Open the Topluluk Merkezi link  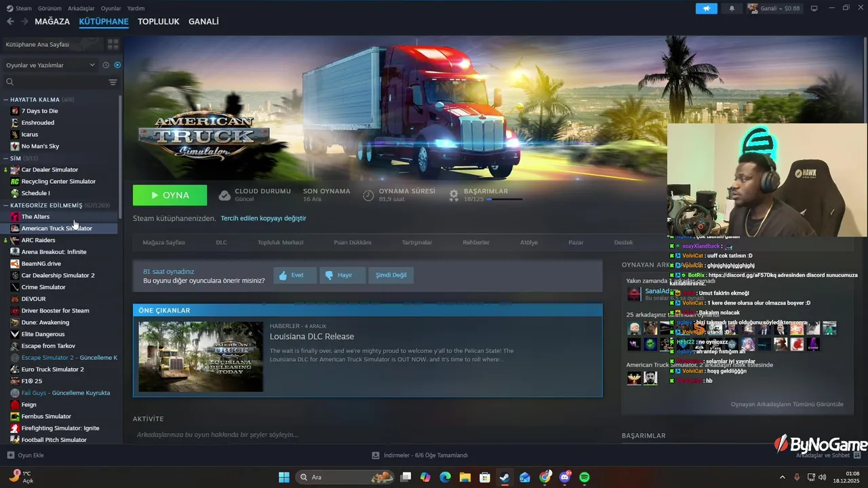pos(280,242)
